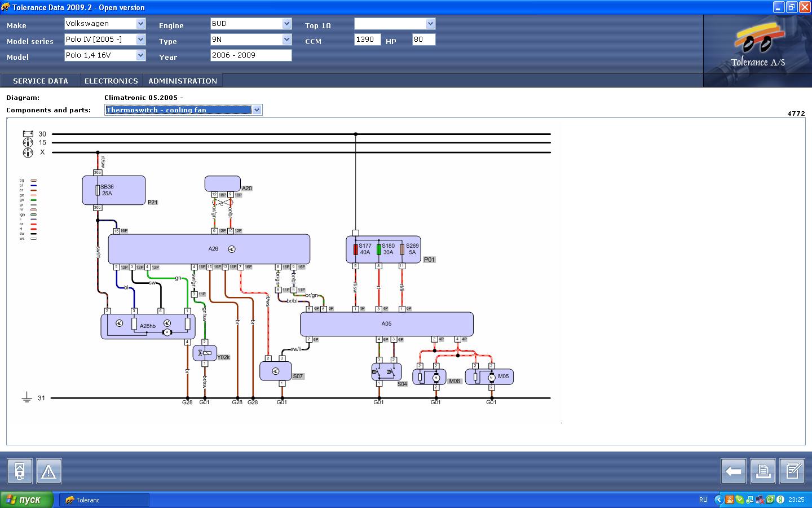Click the print document icon

point(763,471)
